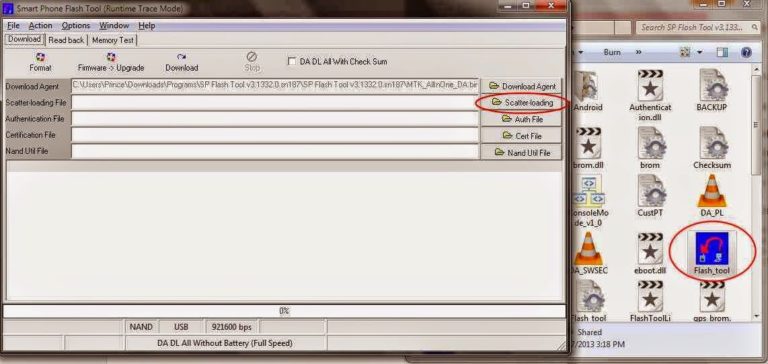
Task: Select the BACKUP file icon
Action: pyautogui.click(x=712, y=85)
